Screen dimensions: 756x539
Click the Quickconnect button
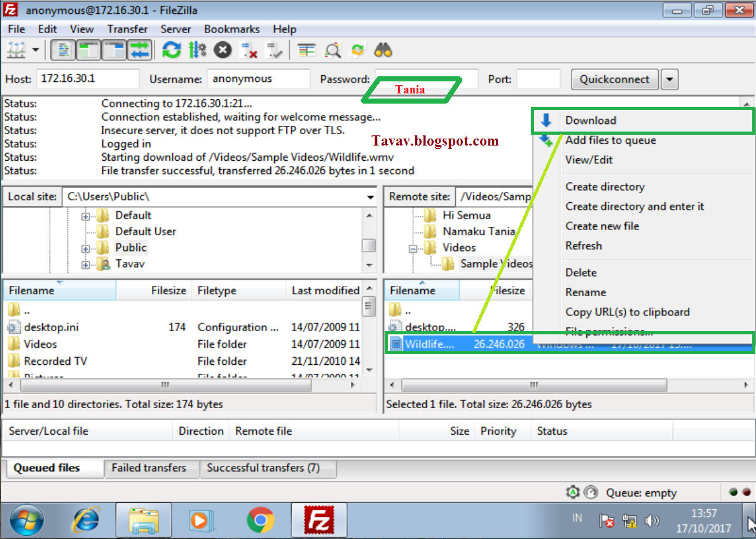tap(614, 79)
